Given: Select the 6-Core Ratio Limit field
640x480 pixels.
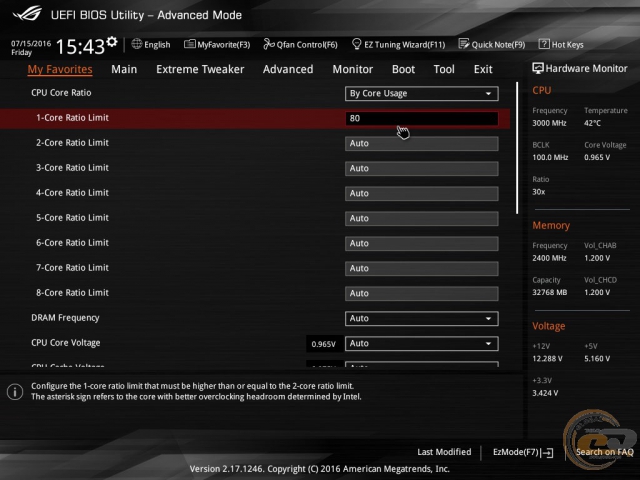Looking at the screenshot, I should [422, 243].
